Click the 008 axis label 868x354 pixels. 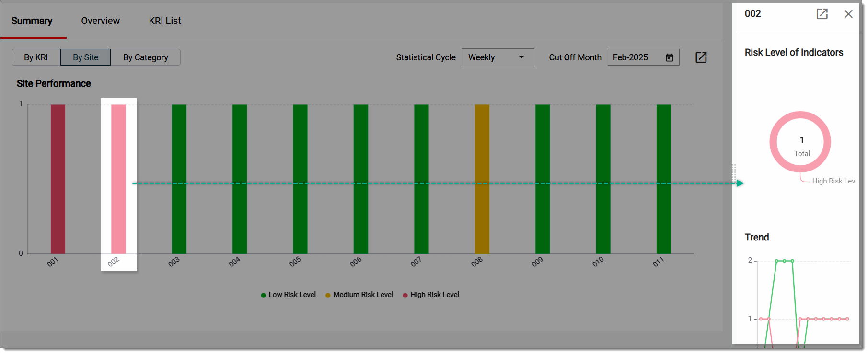click(477, 262)
